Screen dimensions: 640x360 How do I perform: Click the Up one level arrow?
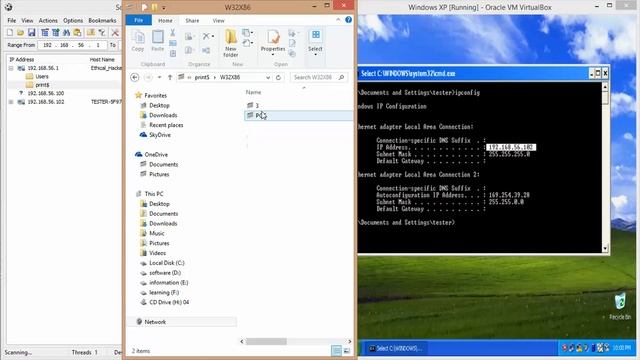point(170,77)
